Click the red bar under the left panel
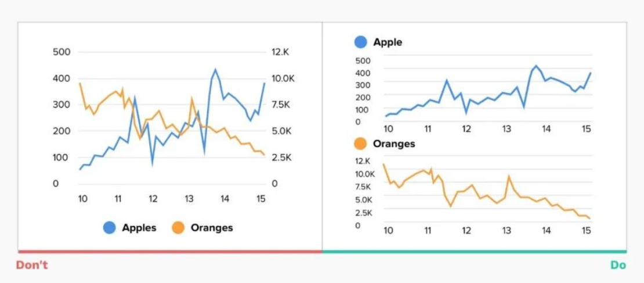The image size is (644, 283). (x=170, y=252)
